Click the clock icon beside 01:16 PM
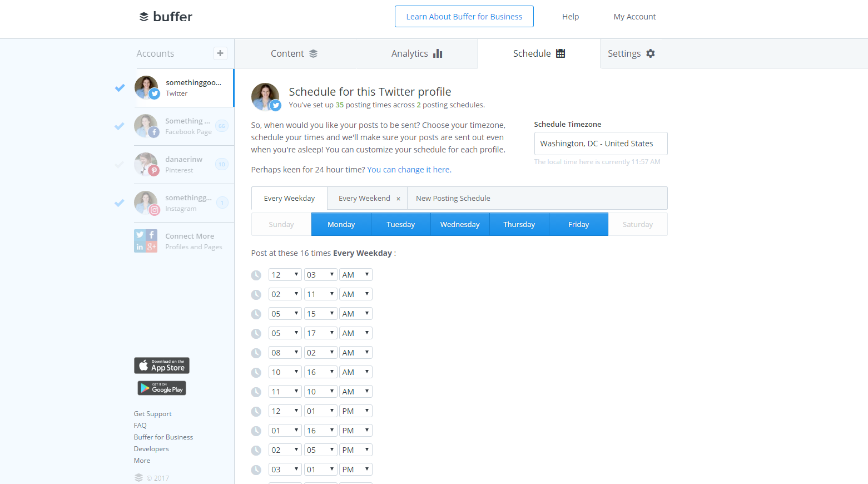Viewport: 868px width, 484px height. click(256, 431)
